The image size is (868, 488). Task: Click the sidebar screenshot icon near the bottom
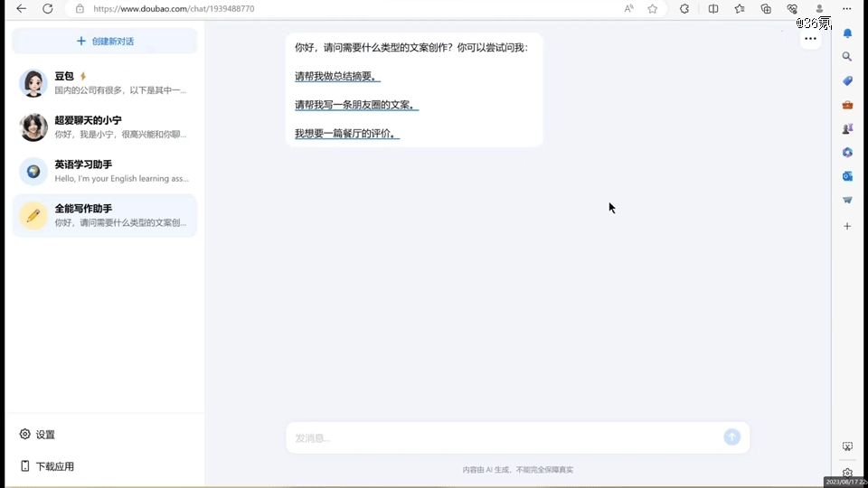[847, 446]
